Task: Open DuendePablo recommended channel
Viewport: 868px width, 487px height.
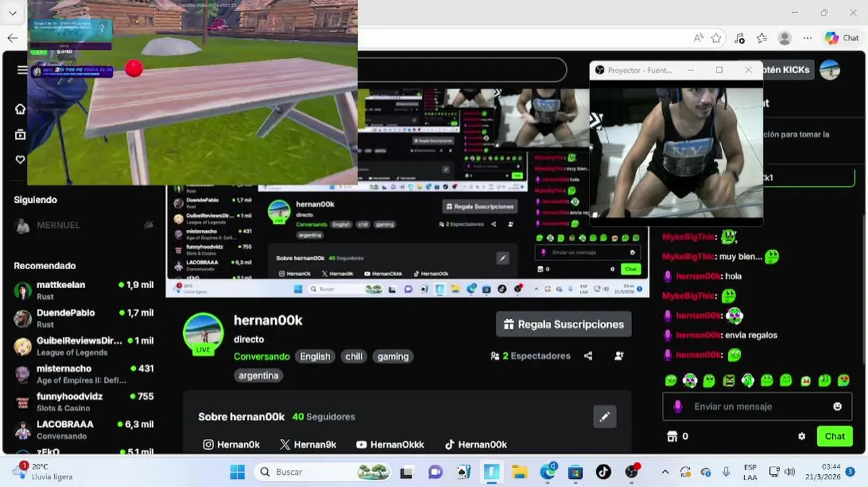Action: click(x=84, y=318)
